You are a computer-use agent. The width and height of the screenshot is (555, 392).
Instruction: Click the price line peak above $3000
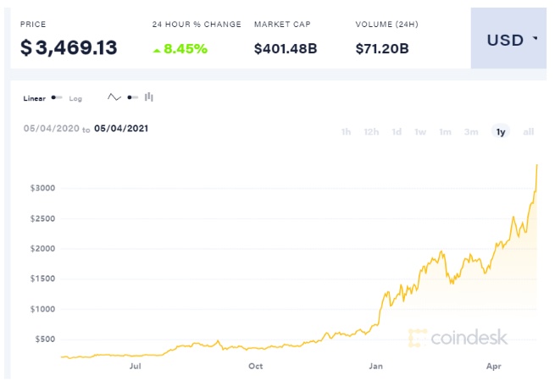tap(537, 165)
